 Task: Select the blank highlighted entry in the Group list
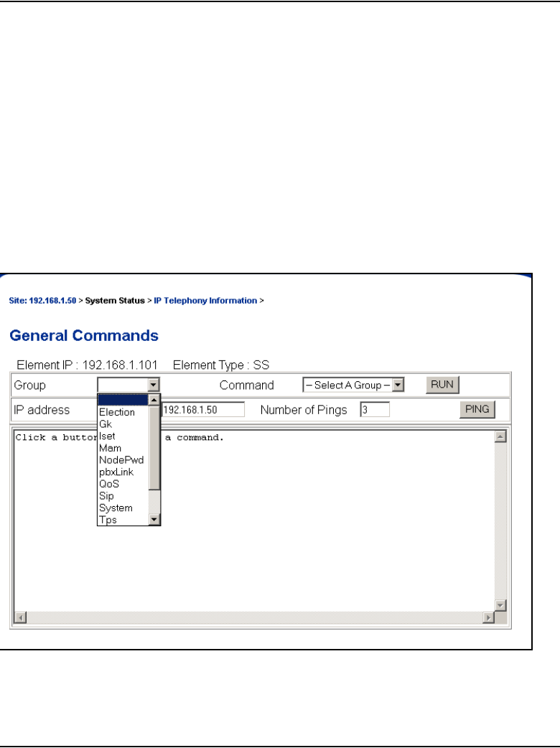click(x=123, y=400)
